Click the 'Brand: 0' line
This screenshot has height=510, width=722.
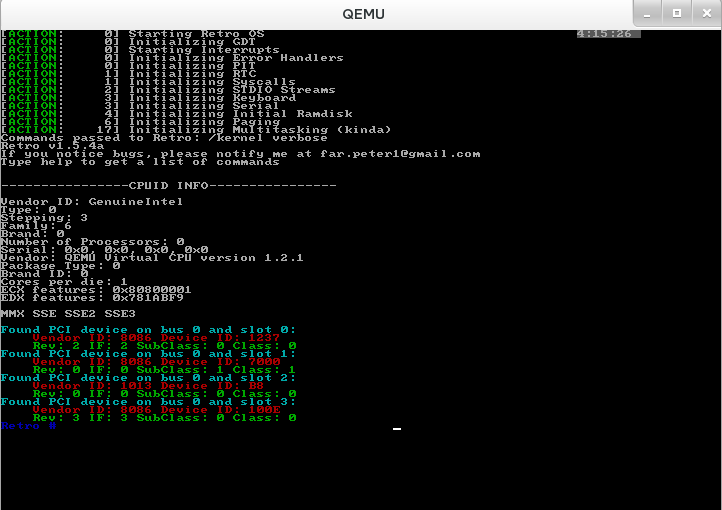tap(32, 234)
